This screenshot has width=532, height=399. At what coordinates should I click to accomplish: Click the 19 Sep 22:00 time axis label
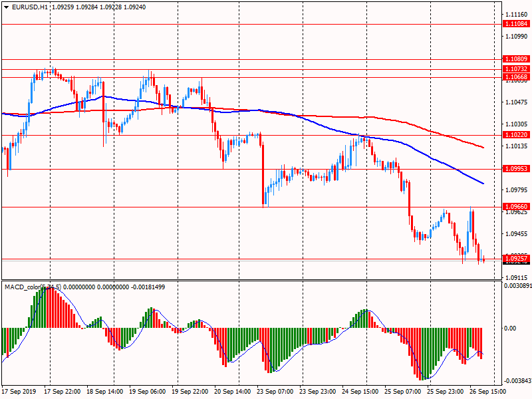190,392
